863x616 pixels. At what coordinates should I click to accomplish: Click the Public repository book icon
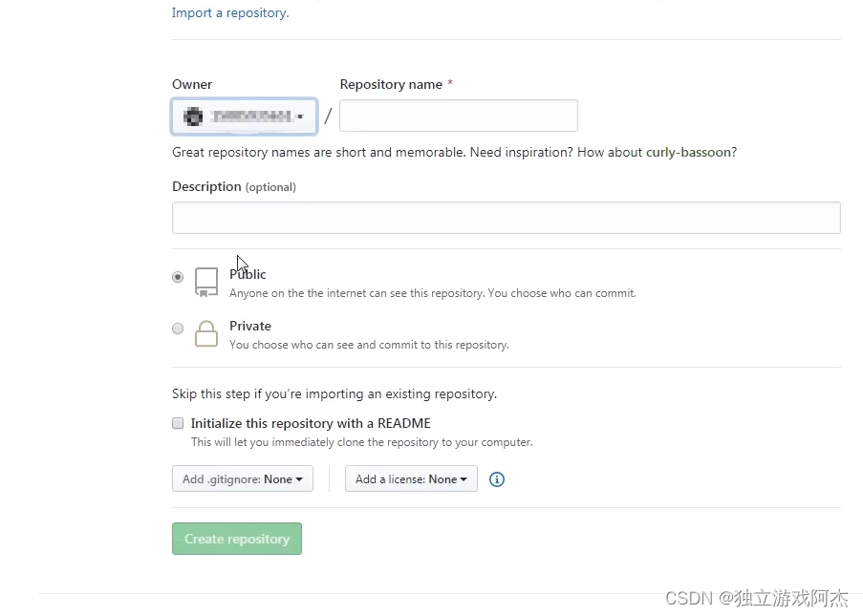click(x=206, y=282)
